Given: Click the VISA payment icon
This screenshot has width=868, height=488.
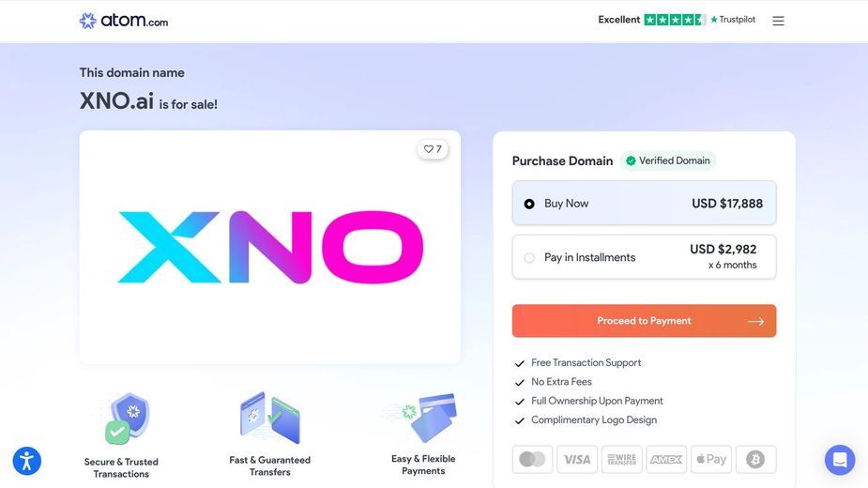Looking at the screenshot, I should [x=577, y=459].
